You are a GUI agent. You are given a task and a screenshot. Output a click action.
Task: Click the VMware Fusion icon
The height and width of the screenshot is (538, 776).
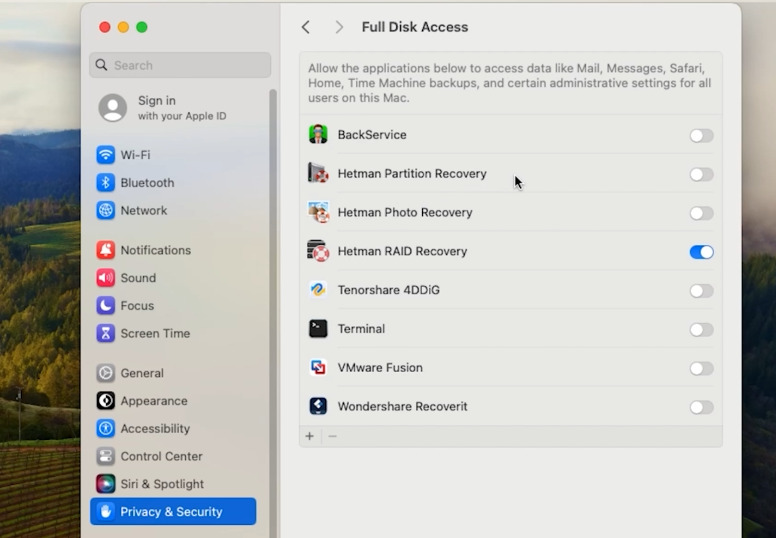pos(318,367)
